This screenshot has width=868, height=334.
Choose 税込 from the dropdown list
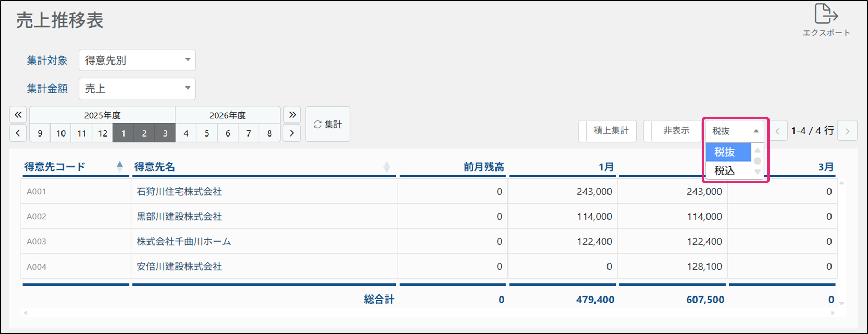coord(725,170)
